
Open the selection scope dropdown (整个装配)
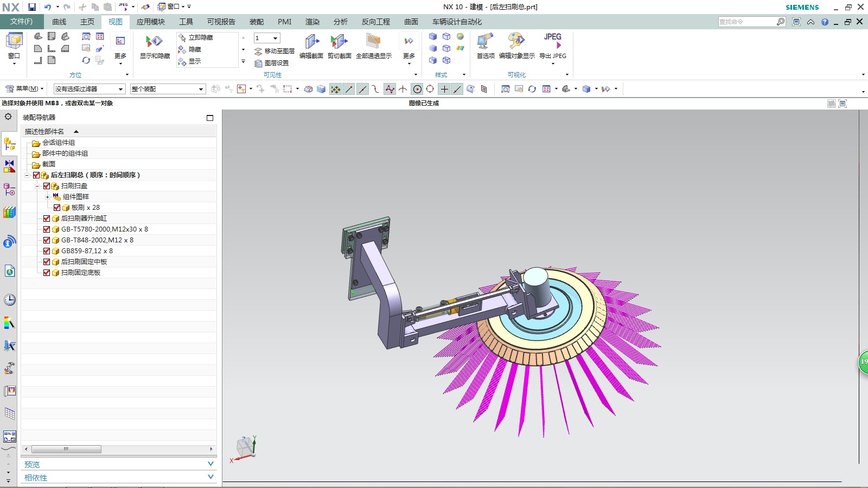[x=168, y=89]
